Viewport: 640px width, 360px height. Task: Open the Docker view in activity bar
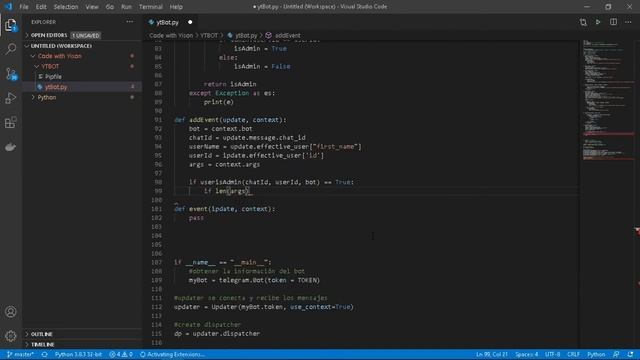point(11,147)
